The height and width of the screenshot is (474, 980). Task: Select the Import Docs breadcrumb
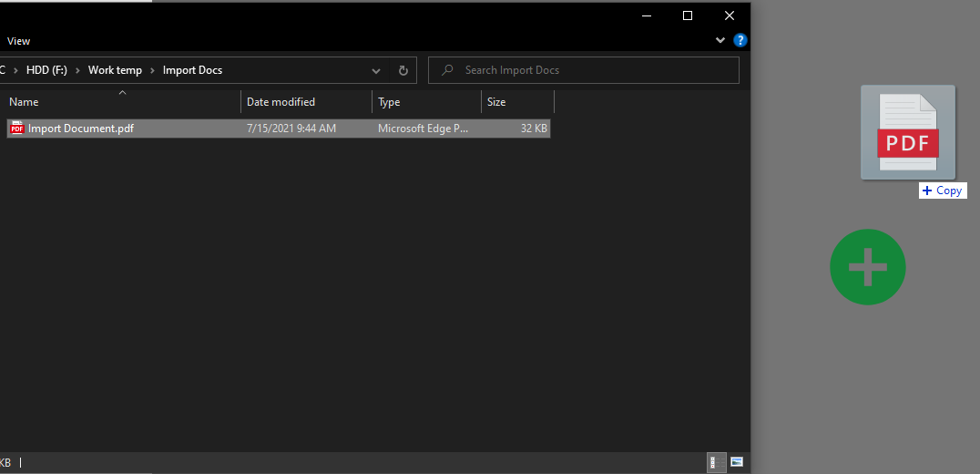(192, 70)
